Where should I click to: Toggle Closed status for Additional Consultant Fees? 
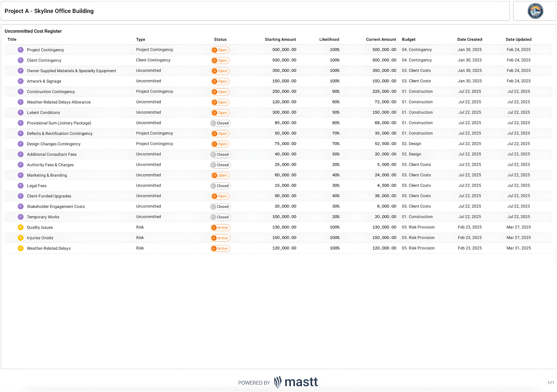pos(220,154)
